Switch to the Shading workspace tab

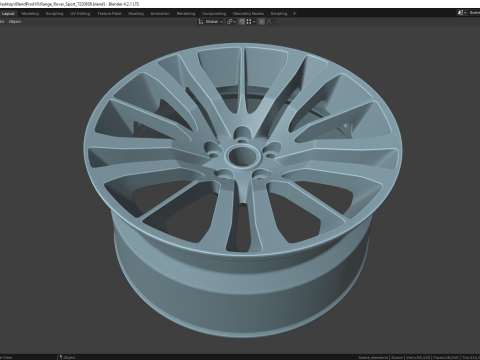coord(136,14)
